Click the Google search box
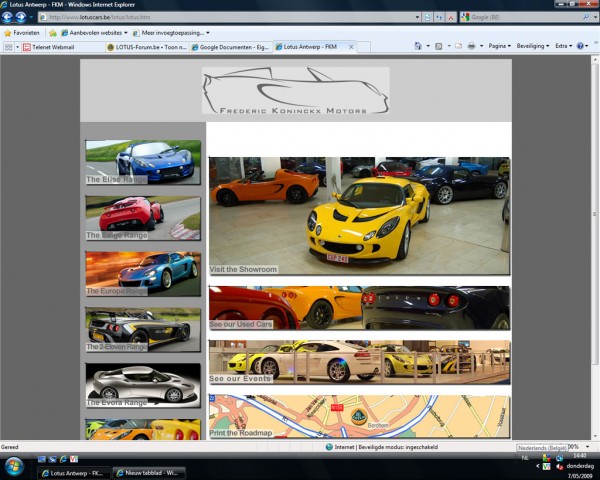The image size is (600, 480). (525, 17)
